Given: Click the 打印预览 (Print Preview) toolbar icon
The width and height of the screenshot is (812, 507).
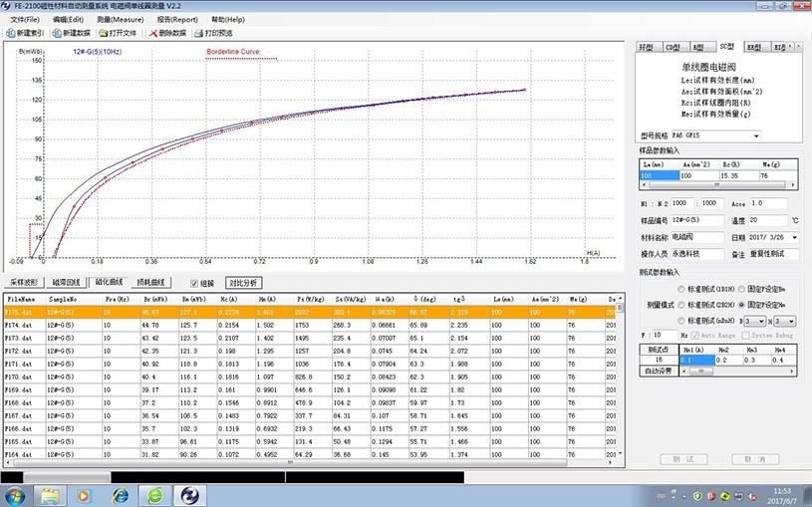Looking at the screenshot, I should [198, 33].
